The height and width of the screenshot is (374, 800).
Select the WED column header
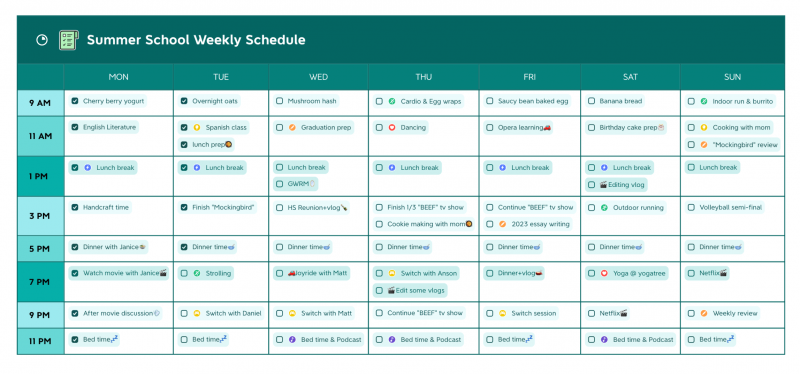(318, 77)
